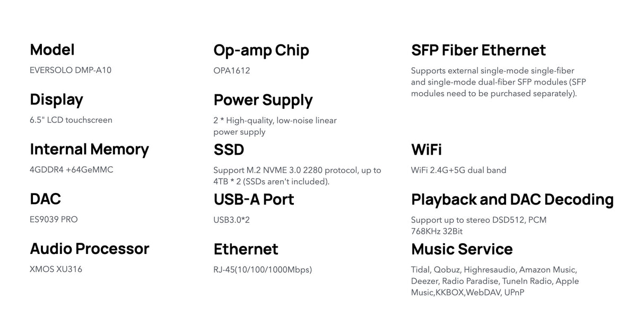Select the XMOS XU316 text
Viewport: 644px width, 335px height.
click(x=56, y=269)
